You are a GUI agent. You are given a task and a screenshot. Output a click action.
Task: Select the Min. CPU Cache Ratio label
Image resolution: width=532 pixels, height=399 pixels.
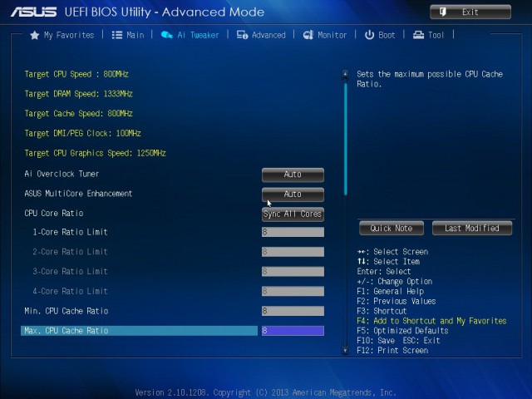(66, 311)
